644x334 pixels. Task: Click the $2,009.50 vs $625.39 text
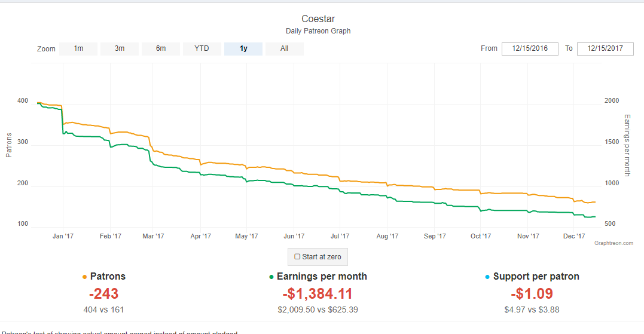point(318,310)
